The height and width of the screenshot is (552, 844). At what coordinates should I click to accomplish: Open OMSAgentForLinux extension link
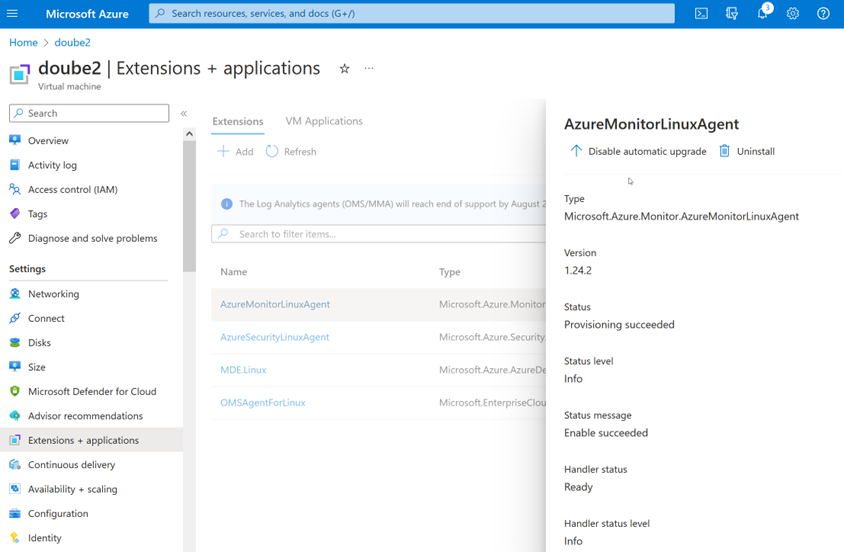coord(263,403)
